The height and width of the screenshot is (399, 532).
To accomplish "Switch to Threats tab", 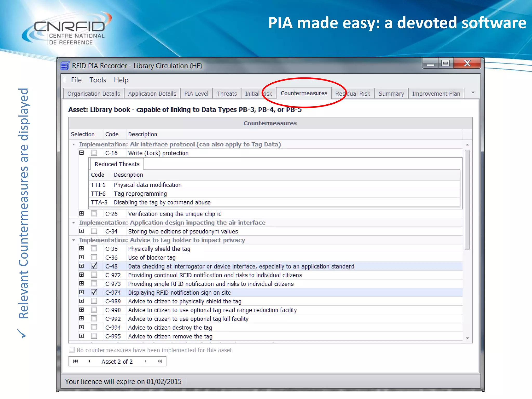I will tap(227, 94).
